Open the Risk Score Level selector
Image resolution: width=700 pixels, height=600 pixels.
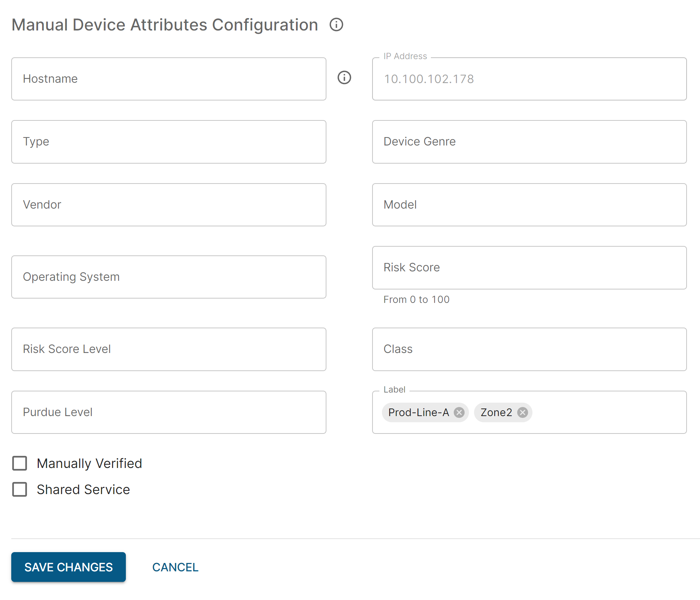pyautogui.click(x=169, y=349)
